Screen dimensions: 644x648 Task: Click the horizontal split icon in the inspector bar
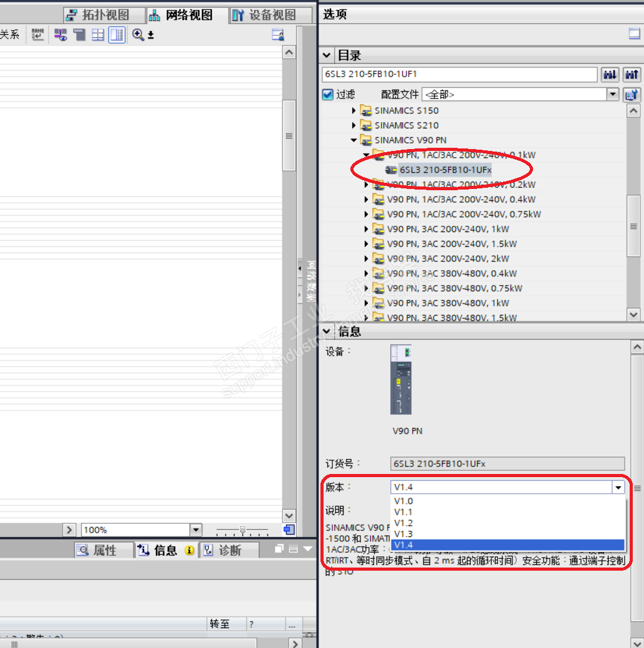tap(293, 549)
